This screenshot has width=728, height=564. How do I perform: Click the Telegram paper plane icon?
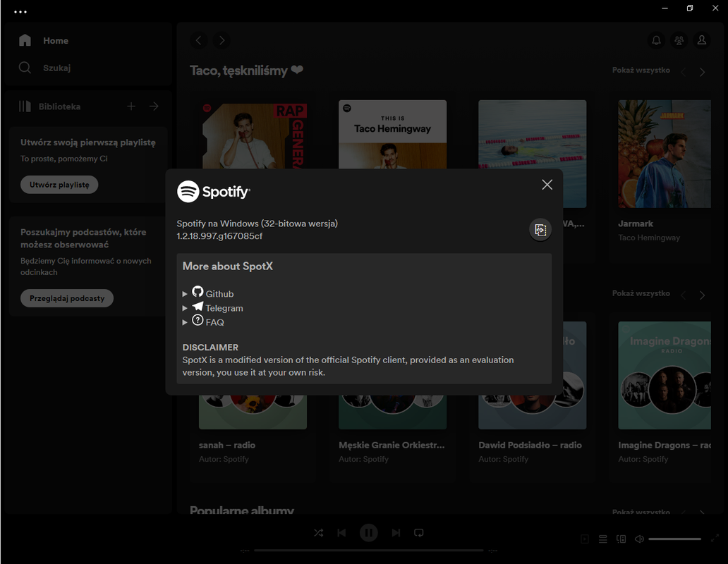[x=198, y=306]
